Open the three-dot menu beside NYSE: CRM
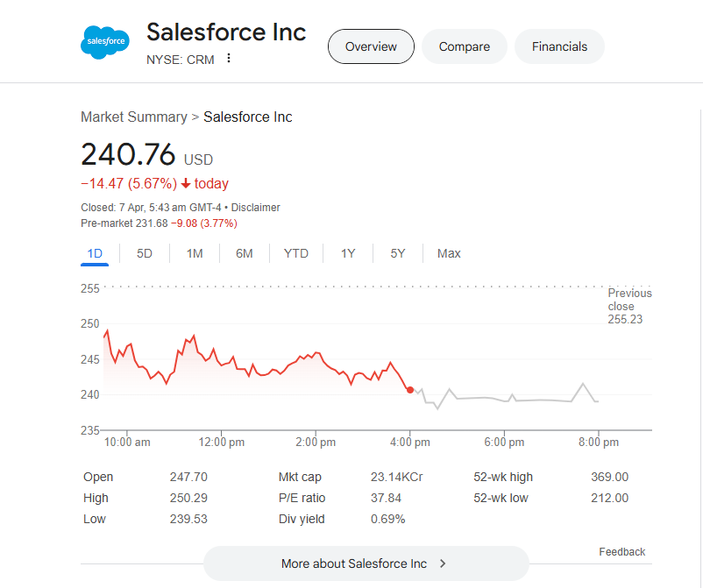 pyautogui.click(x=229, y=58)
